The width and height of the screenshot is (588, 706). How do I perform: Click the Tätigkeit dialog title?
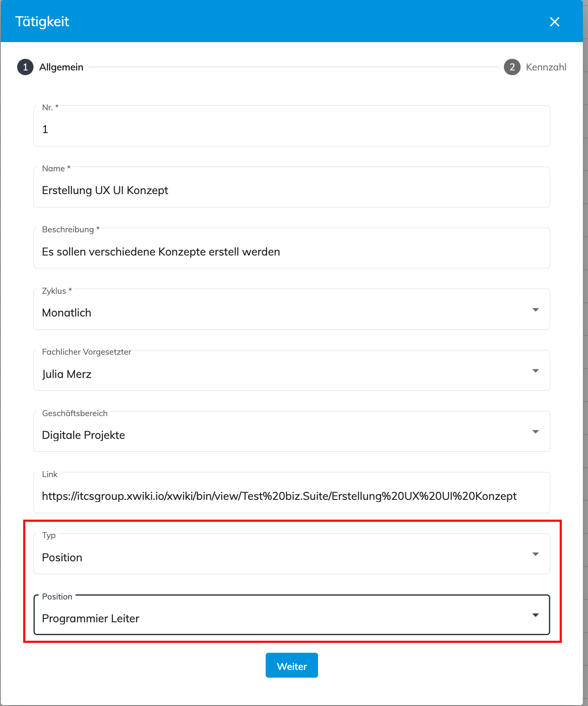point(42,21)
